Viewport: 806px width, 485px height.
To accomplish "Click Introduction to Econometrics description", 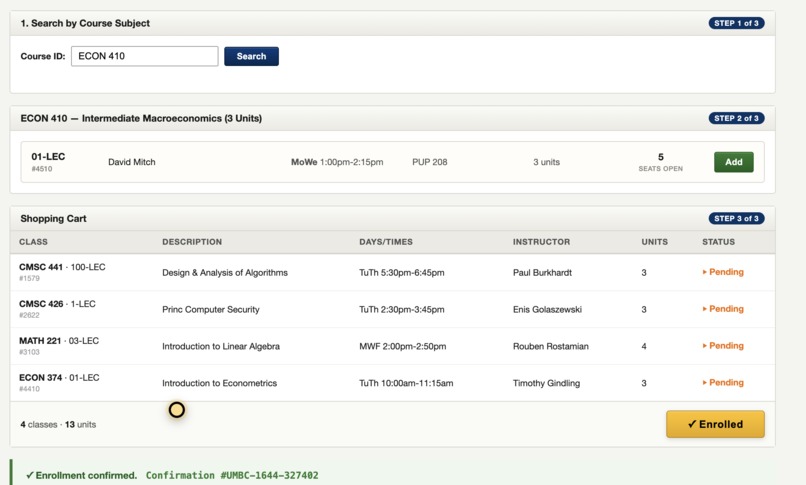I will point(219,383).
